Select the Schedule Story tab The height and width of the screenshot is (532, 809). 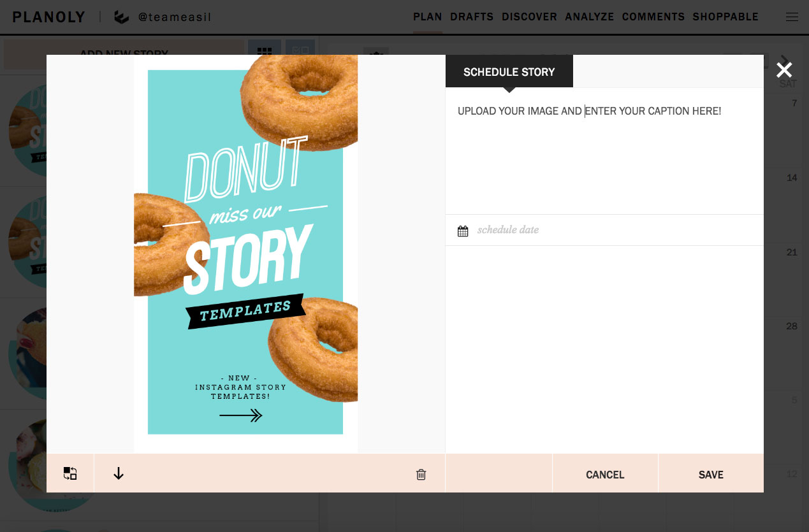[509, 72]
